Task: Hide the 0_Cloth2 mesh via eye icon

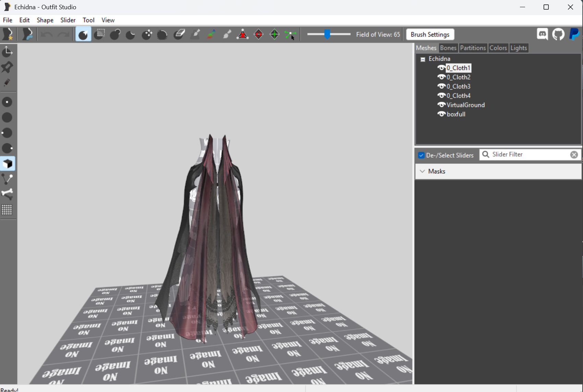Action: pos(441,77)
